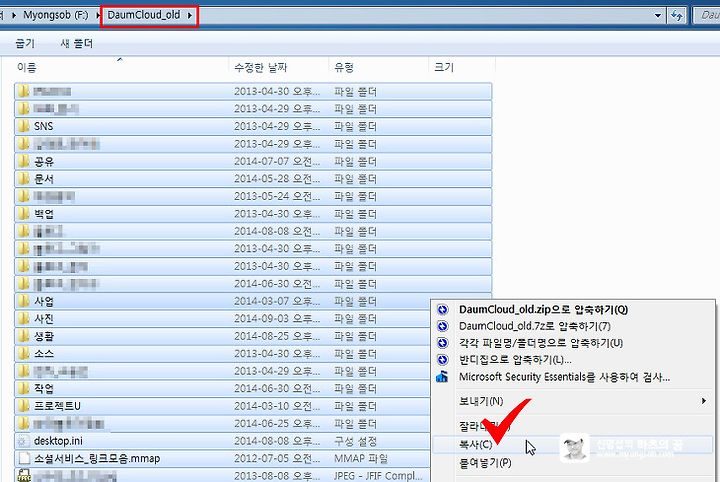This screenshot has height=482, width=720.
Task: Select the 사업 folder name
Action: coord(44,301)
